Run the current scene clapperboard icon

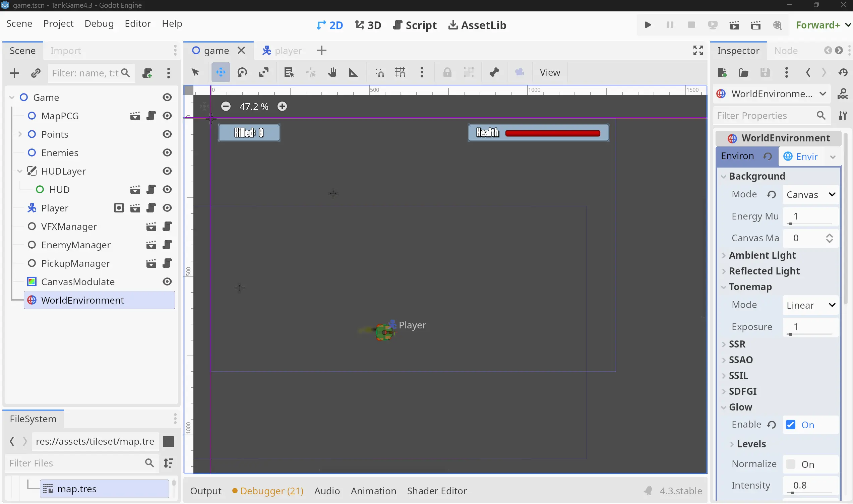pos(734,25)
